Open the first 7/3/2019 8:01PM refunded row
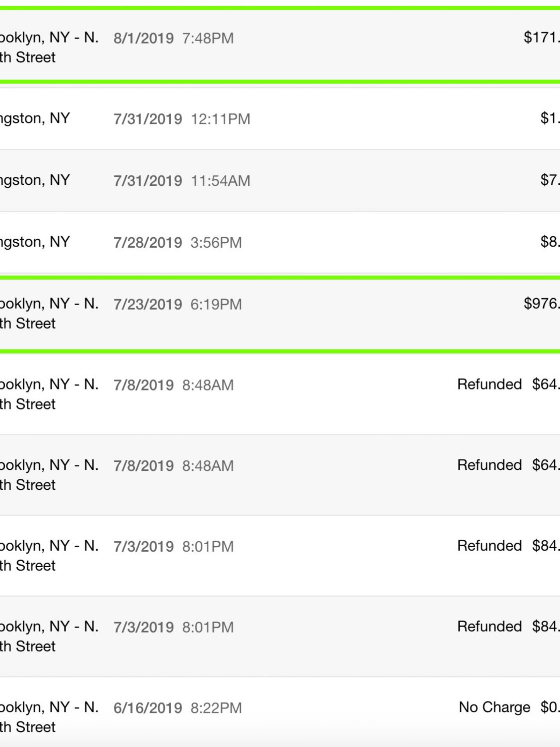The height and width of the screenshot is (747, 560). tap(280, 556)
